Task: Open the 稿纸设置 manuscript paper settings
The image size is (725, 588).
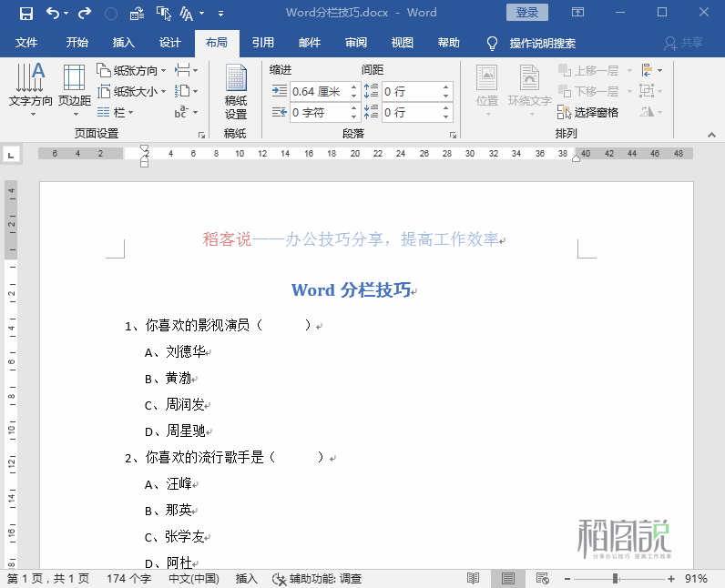Action: click(x=236, y=91)
